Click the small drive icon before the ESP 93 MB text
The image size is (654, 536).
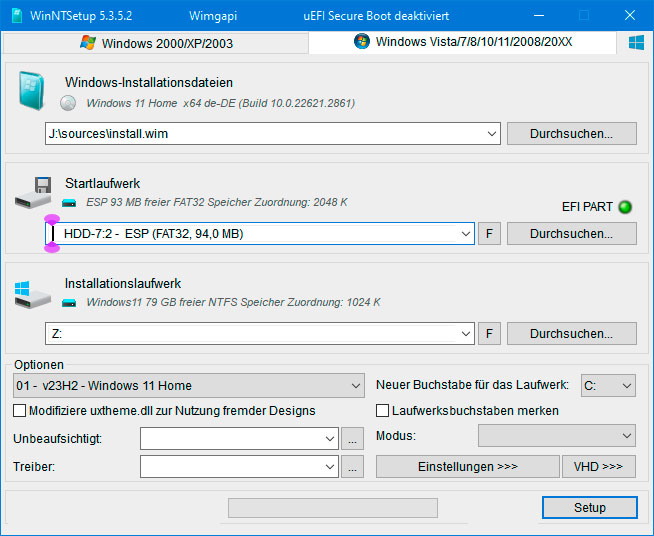tap(69, 203)
